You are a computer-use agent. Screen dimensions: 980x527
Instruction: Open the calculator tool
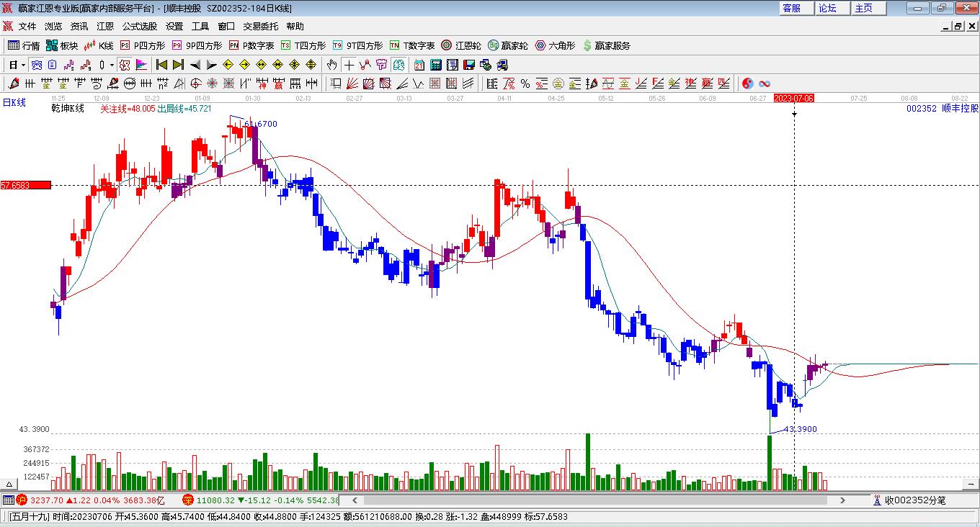[435, 65]
